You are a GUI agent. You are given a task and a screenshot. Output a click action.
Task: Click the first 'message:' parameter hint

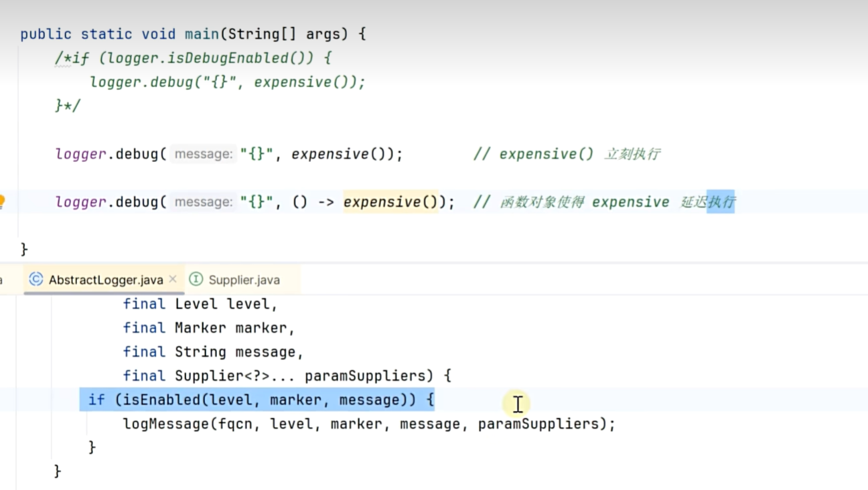coord(202,154)
